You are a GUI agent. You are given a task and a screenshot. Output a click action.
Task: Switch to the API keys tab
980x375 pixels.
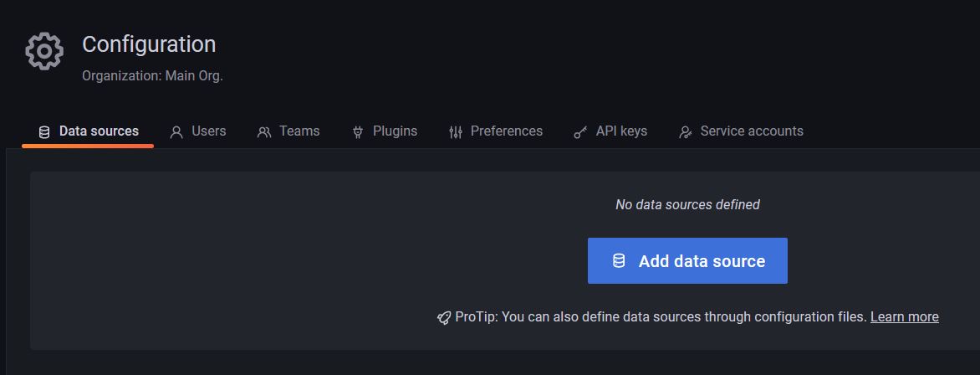coord(621,131)
